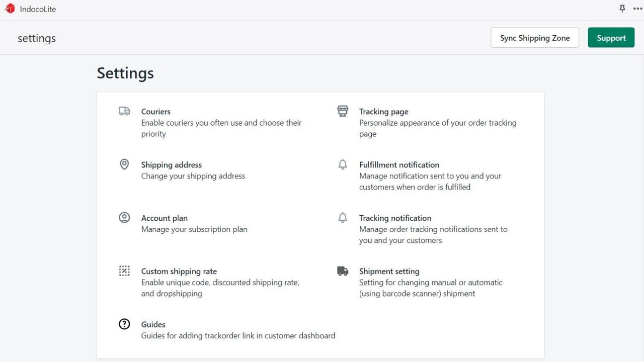The image size is (644, 362).
Task: Open the Shipment setting link
Action: click(x=389, y=271)
